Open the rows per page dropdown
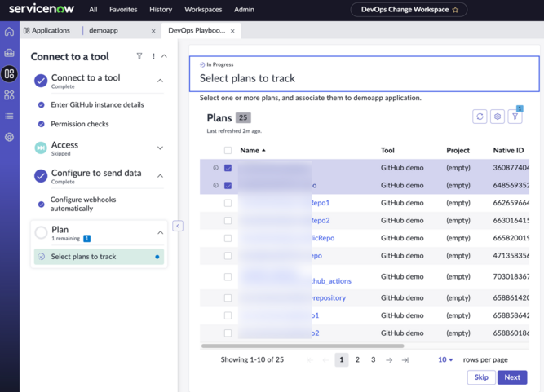Screen dimensions: 544x392 click(x=445, y=359)
